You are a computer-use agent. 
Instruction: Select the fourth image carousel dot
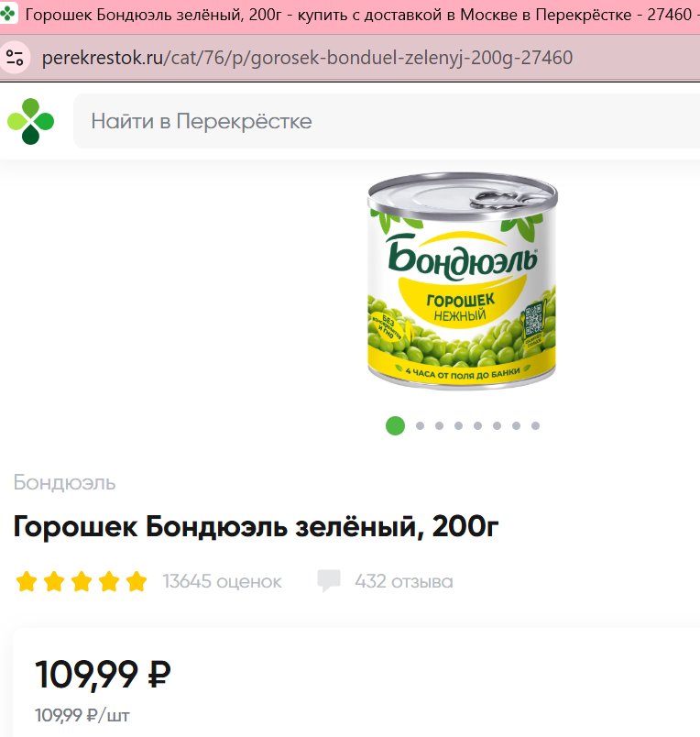click(x=458, y=426)
